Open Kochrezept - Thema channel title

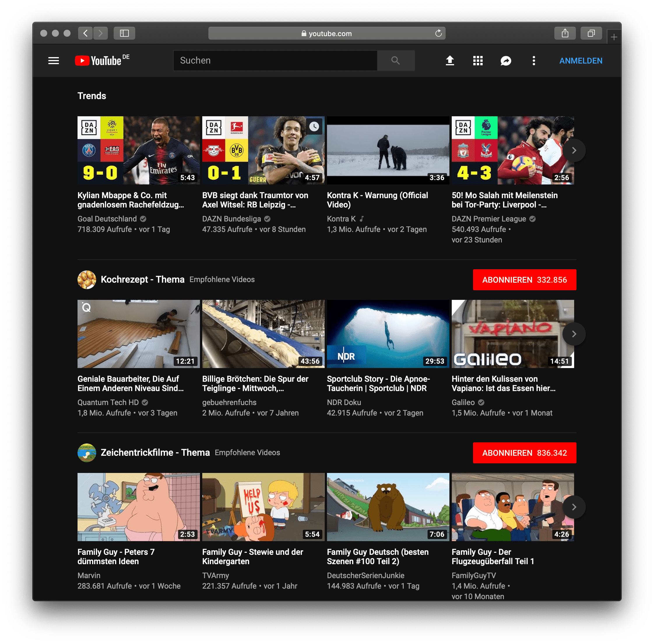143,279
